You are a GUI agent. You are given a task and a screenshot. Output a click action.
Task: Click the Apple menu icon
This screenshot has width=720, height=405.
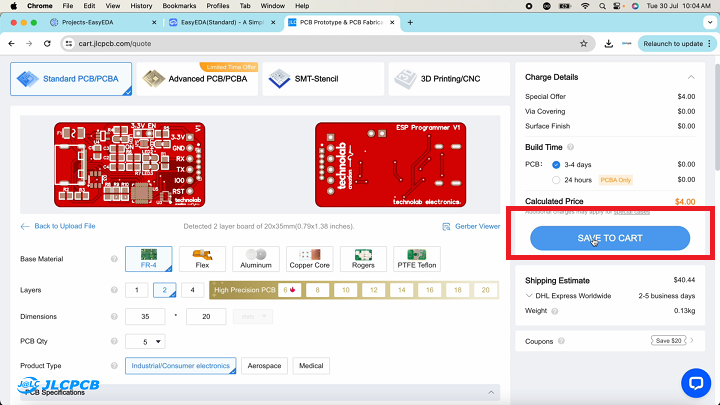[14, 6]
